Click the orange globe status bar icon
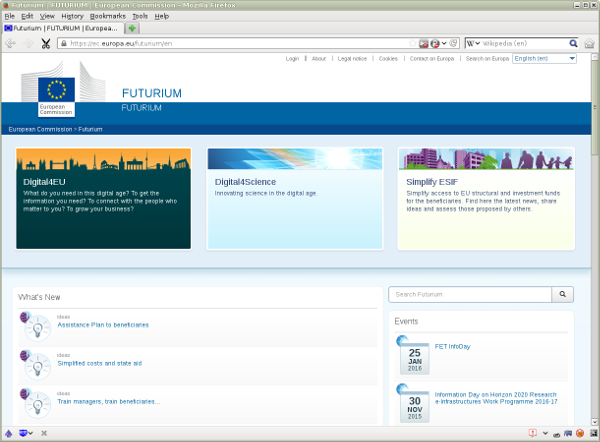600x442 pixels. point(580,433)
